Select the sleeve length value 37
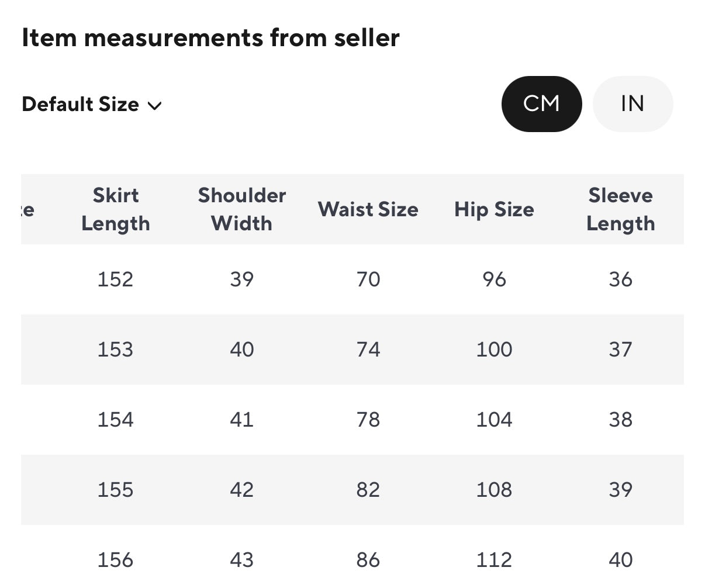 coord(620,350)
